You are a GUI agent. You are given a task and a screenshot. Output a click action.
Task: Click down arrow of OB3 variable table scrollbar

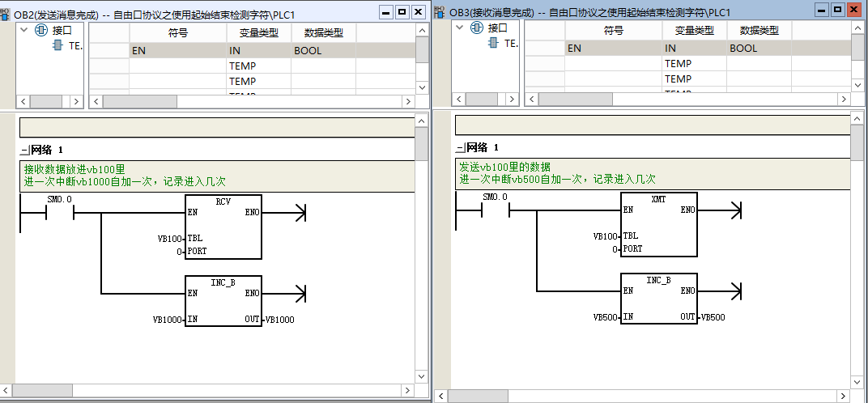(x=858, y=85)
